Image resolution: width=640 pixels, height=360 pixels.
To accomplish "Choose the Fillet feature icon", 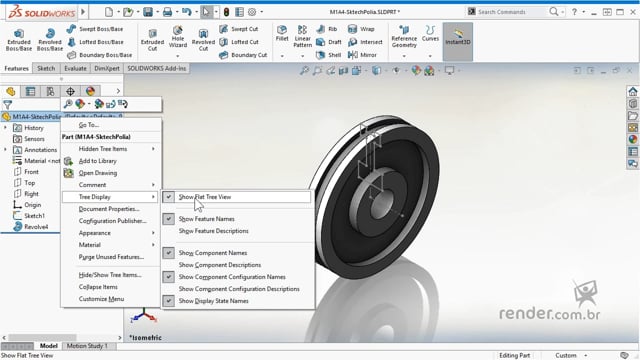I will point(282,33).
